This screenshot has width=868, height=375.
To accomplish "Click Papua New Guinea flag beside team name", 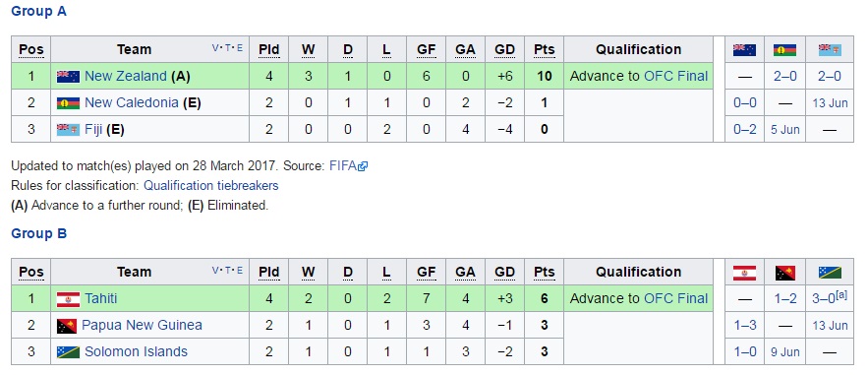I will [67, 325].
